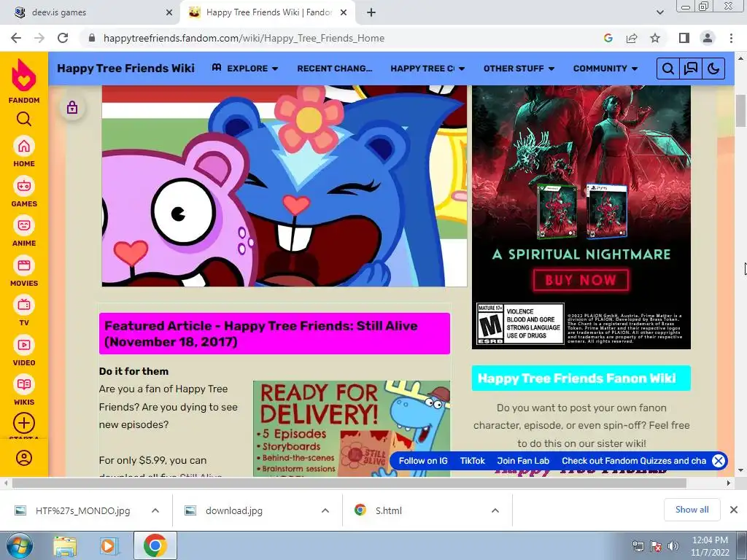
Task: Open options for S.html download
Action: pos(495,510)
